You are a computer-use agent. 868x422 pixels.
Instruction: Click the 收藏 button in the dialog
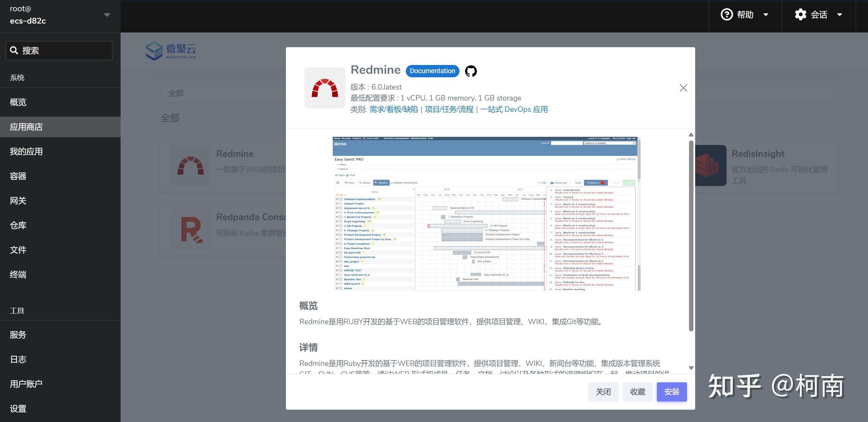637,392
